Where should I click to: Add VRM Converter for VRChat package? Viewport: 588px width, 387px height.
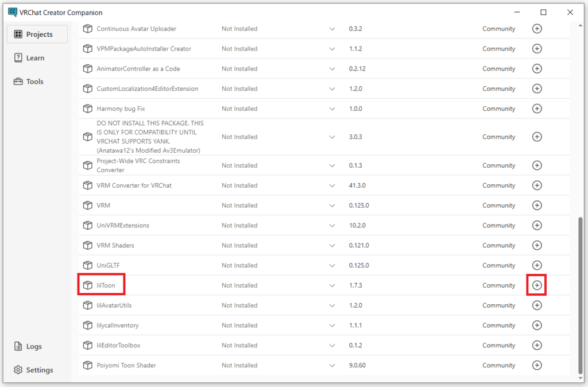[537, 185]
